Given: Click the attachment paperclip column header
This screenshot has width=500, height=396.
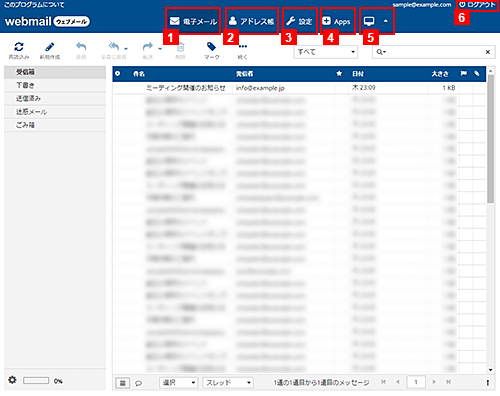Looking at the screenshot, I should coord(477,73).
